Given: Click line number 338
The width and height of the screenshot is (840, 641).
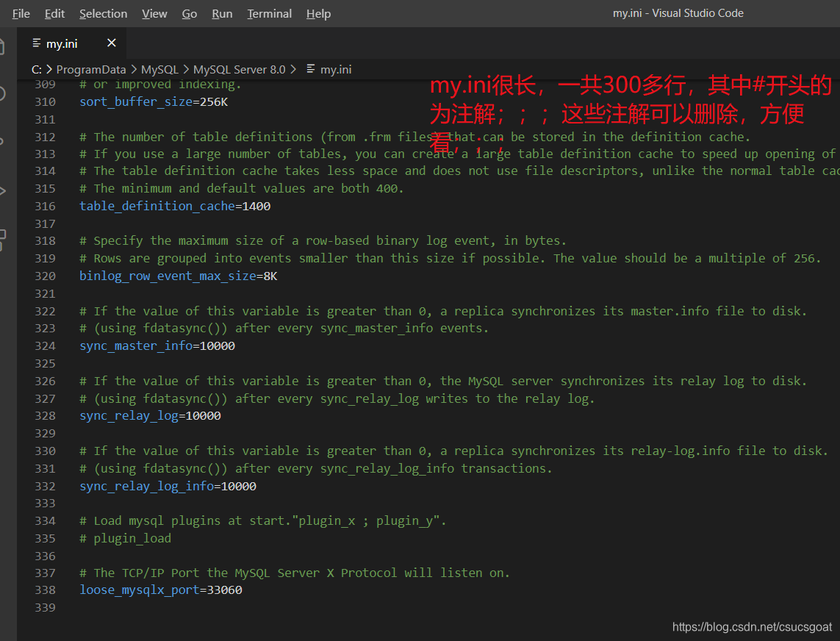Looking at the screenshot, I should click(x=45, y=590).
